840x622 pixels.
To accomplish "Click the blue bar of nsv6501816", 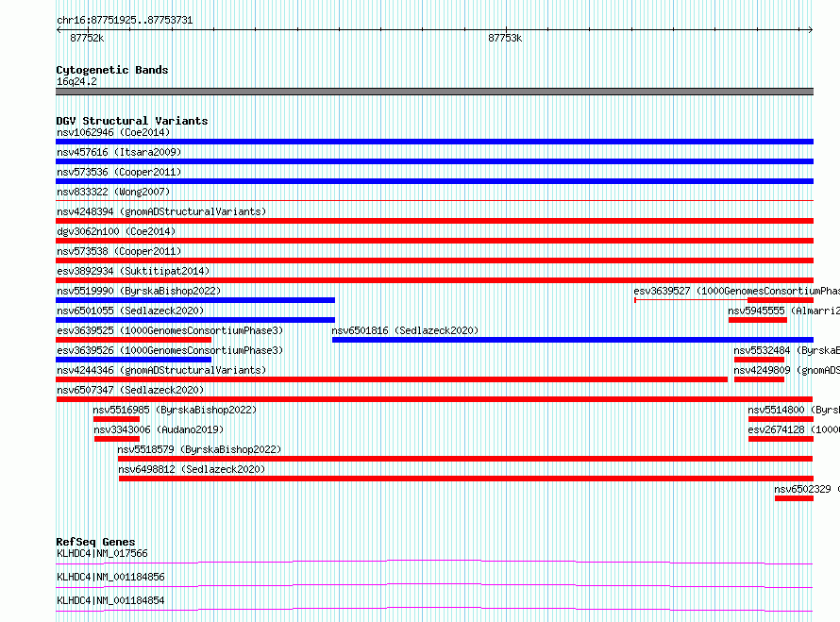I will point(573,340).
